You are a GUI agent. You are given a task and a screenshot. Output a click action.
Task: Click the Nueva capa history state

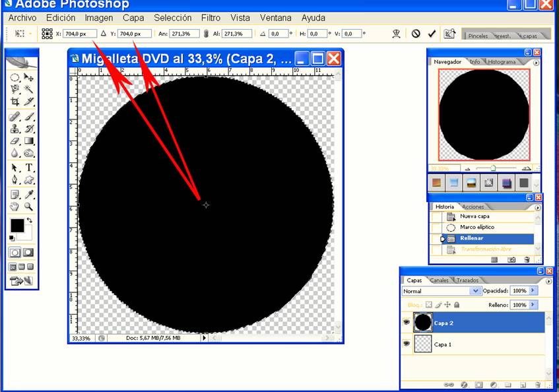coord(475,216)
